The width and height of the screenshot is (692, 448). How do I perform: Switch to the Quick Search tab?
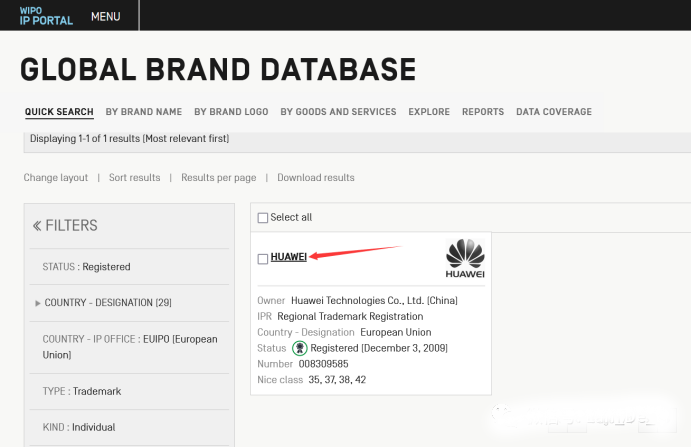tap(59, 112)
